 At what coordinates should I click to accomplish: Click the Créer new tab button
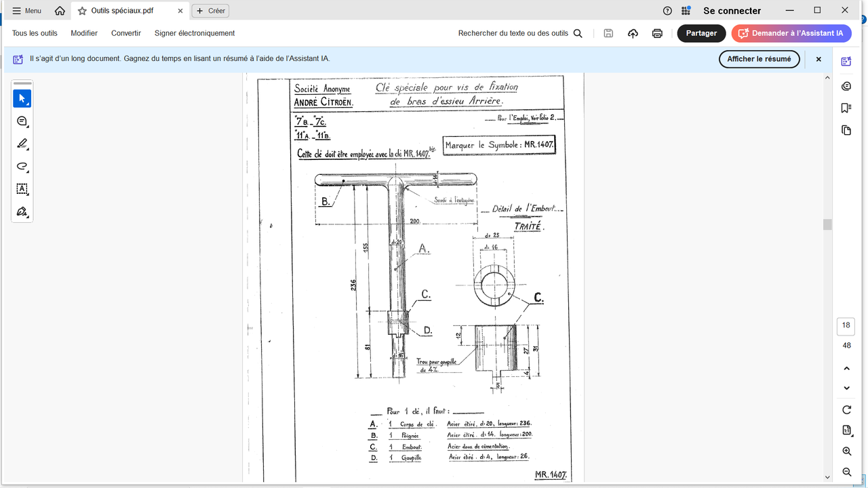click(x=211, y=11)
